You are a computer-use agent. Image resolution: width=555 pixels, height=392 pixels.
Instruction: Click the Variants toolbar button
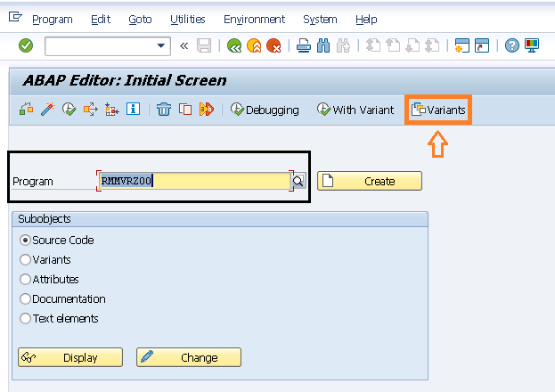[x=438, y=110]
